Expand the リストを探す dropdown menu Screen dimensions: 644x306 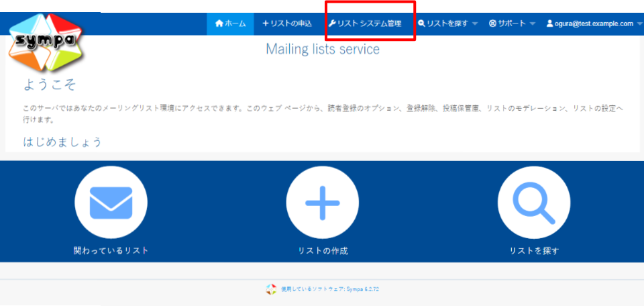(447, 24)
